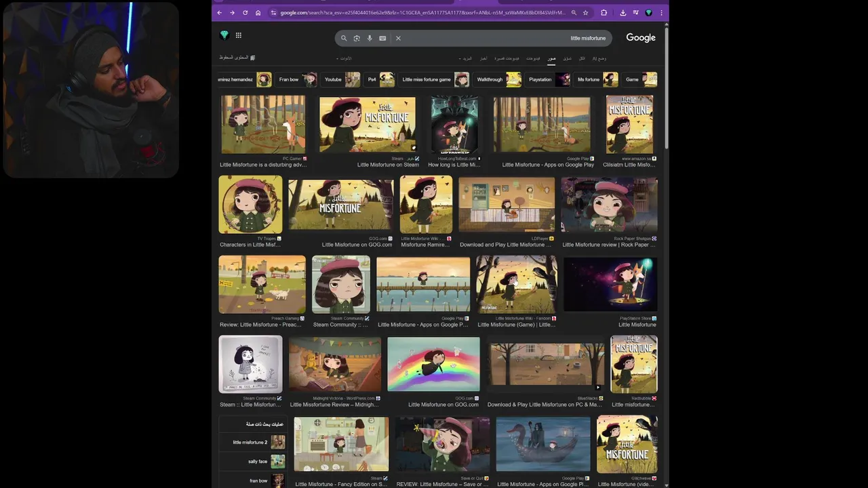View site information icon in address bar
868x488 pixels.
(273, 12)
